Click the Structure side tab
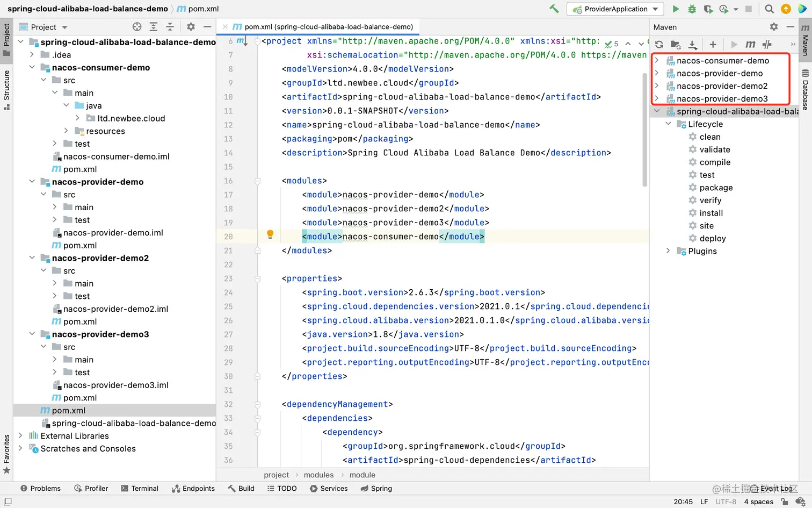The width and height of the screenshot is (812, 508). [6, 90]
